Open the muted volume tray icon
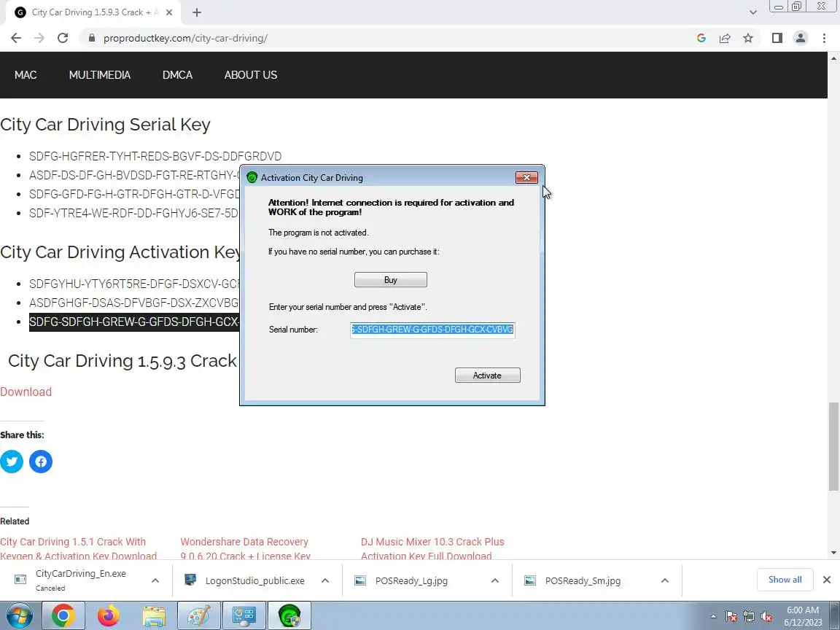 coord(766,617)
